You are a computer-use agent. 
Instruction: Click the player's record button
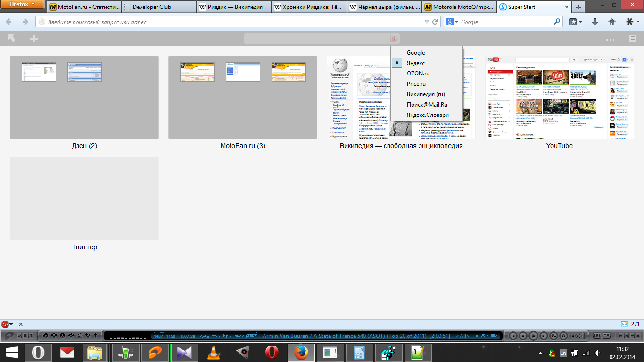(563, 336)
